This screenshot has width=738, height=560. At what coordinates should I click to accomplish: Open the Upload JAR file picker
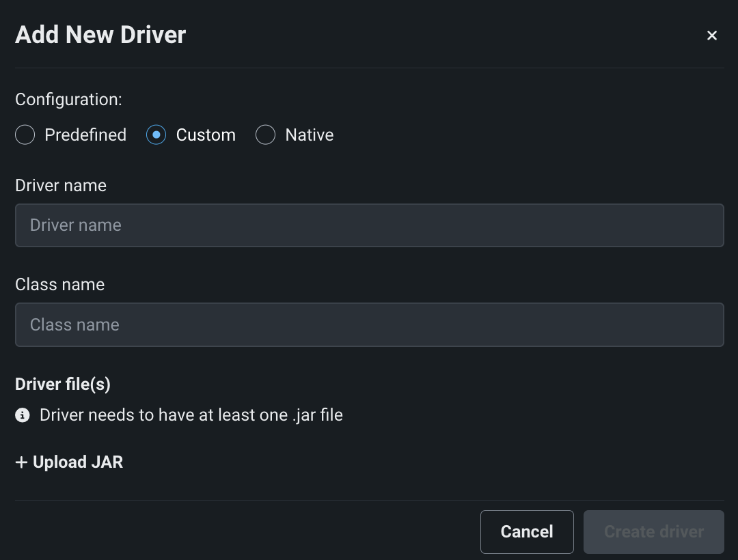click(68, 462)
